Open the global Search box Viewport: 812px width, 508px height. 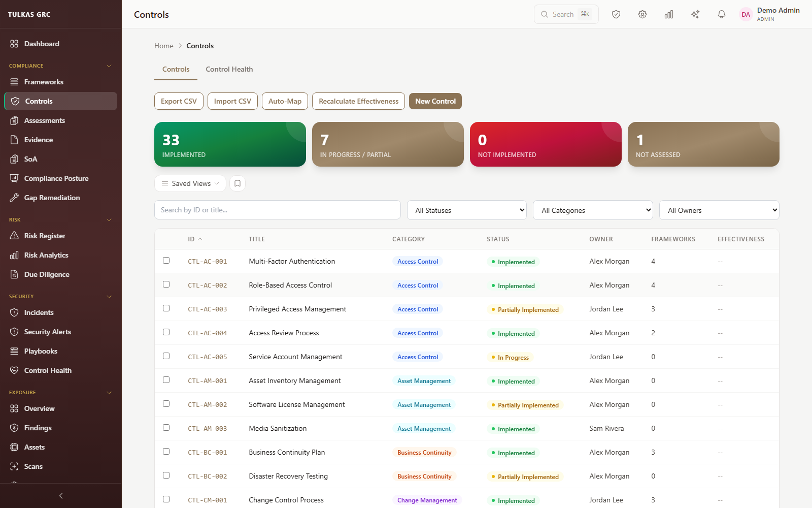[566, 14]
